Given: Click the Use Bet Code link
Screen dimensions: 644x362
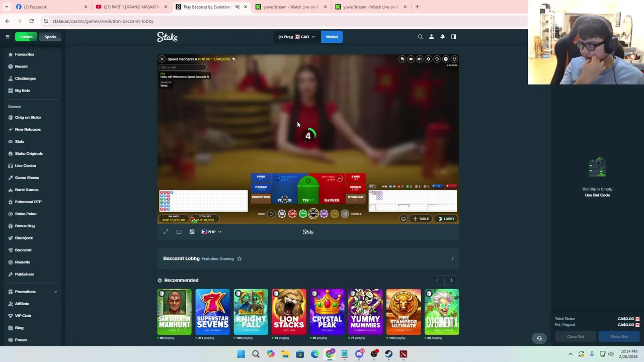Looking at the screenshot, I should pos(597,195).
